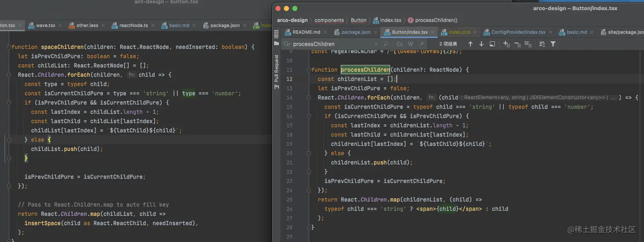Go to next search occurrence arrow

point(481,44)
